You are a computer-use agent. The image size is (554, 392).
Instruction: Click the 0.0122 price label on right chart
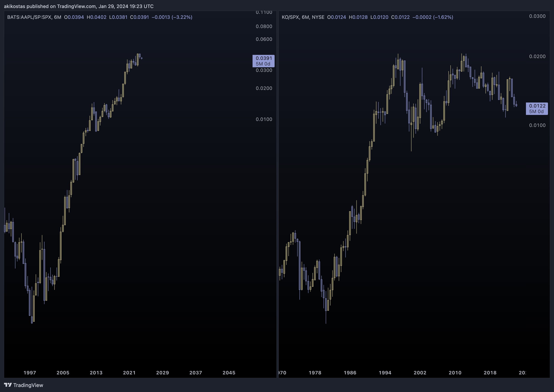[537, 108]
